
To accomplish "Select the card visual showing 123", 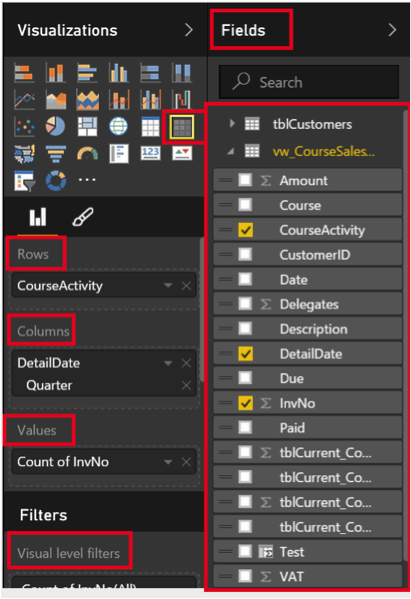I will [x=150, y=154].
